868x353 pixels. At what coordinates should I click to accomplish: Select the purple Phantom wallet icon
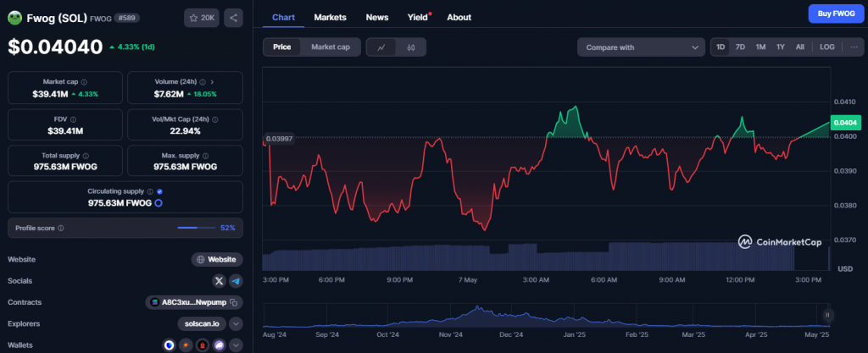[x=220, y=345]
